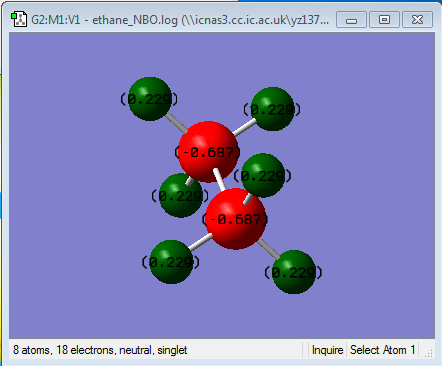Select the upper red carbon atom
442x366 pixels.
208,152
